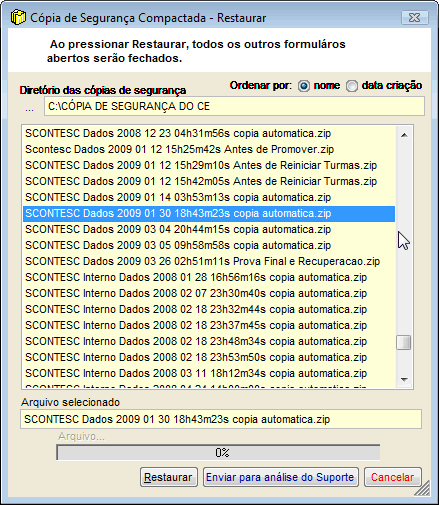Click the backup directory path field
Screen dimensions: 439x505
pos(234,106)
